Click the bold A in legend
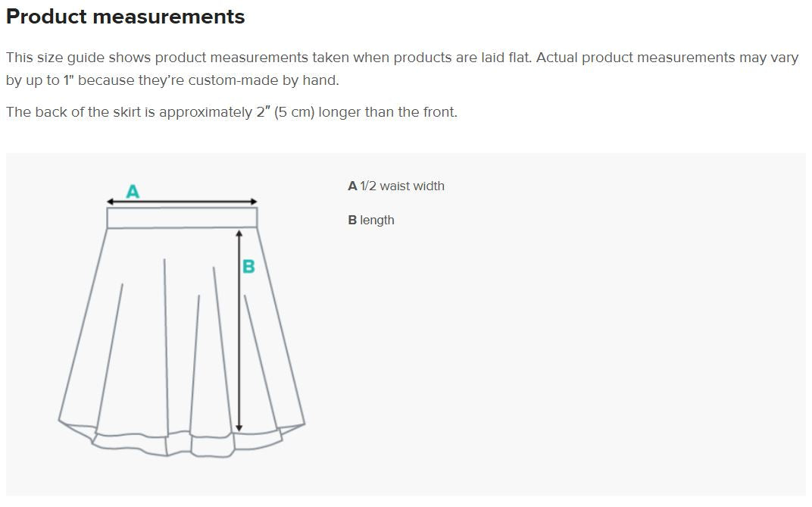The width and height of the screenshot is (812, 507). point(352,186)
